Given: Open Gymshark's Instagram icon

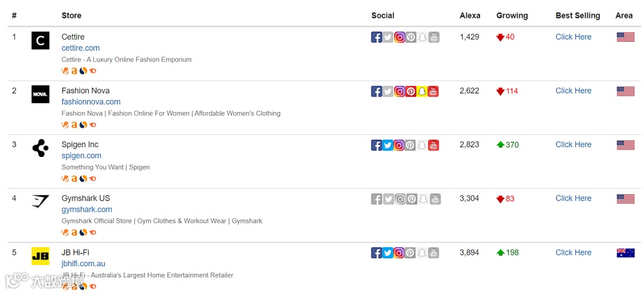Looking at the screenshot, I should pos(400,199).
